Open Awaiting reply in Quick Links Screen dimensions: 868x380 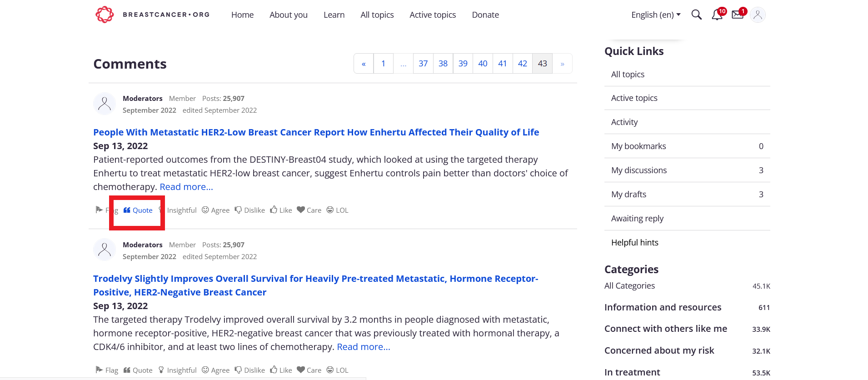click(x=687, y=219)
